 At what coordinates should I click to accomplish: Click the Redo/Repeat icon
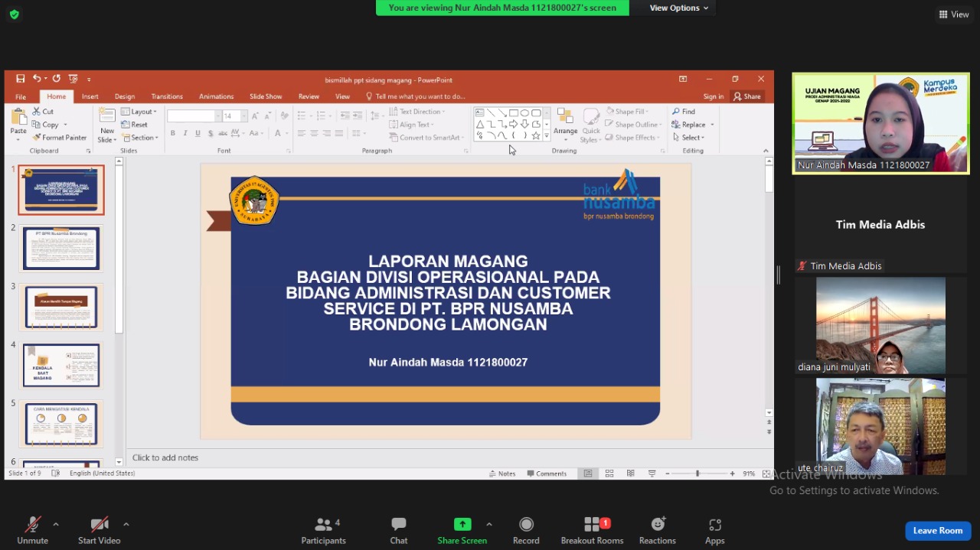pyautogui.click(x=56, y=79)
